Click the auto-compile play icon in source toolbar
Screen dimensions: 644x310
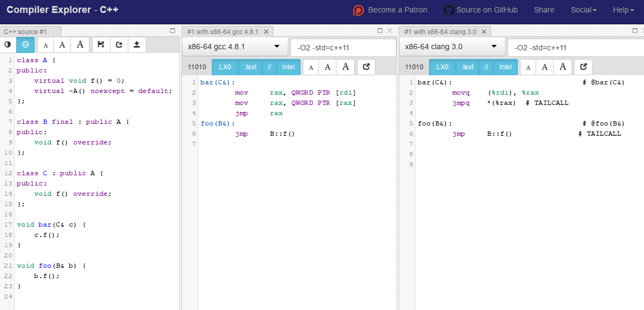point(25,45)
